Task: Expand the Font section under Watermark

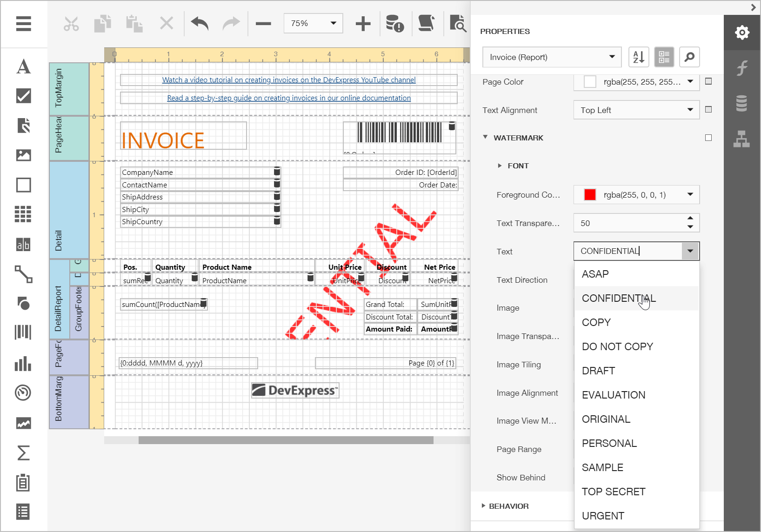Action: [500, 166]
